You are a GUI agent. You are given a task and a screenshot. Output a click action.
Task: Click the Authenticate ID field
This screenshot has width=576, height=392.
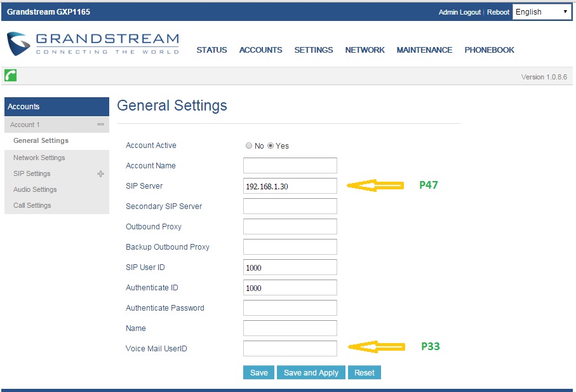[x=290, y=288]
